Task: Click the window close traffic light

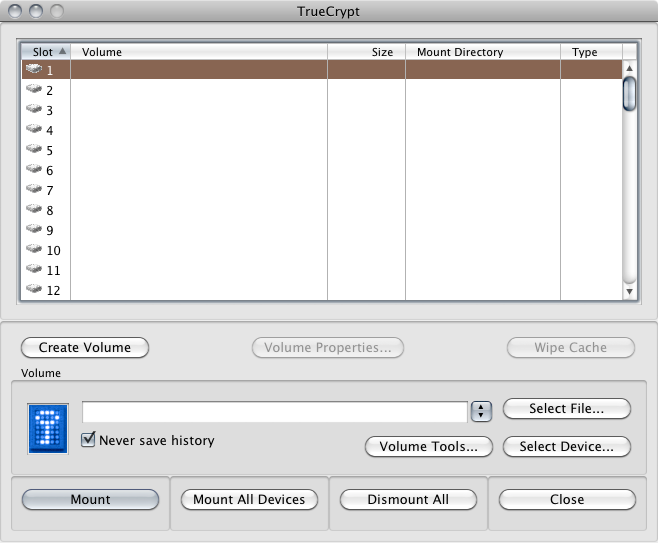Action: pos(15,11)
